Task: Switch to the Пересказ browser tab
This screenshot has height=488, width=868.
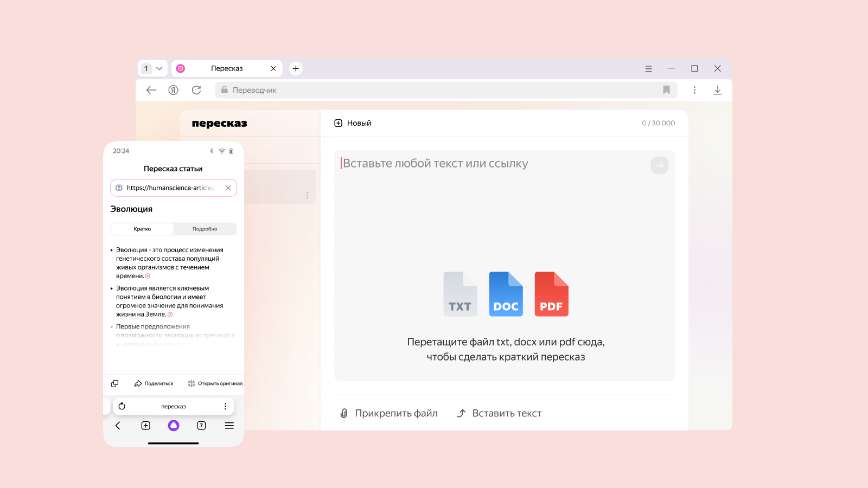Action: click(x=227, y=68)
